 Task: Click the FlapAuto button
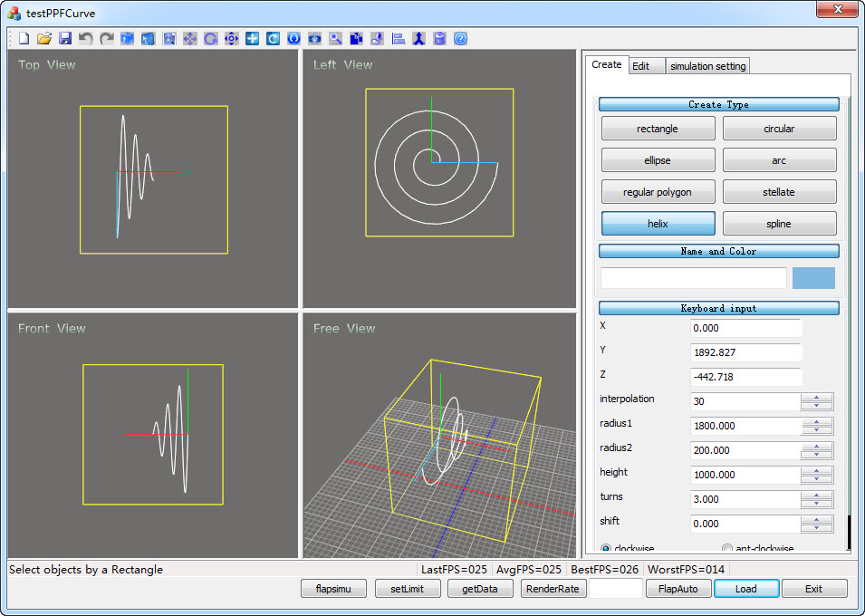click(678, 589)
